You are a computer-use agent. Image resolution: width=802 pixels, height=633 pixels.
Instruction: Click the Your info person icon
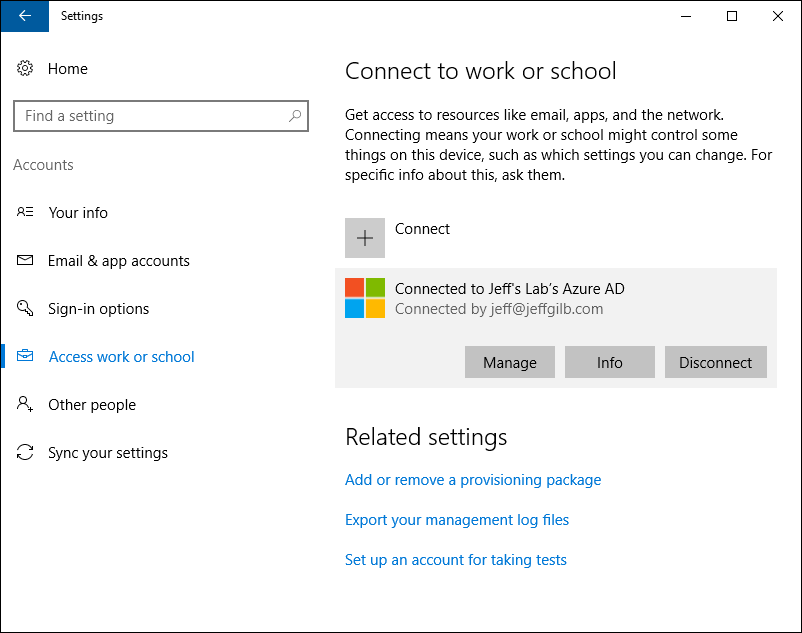[x=25, y=212]
